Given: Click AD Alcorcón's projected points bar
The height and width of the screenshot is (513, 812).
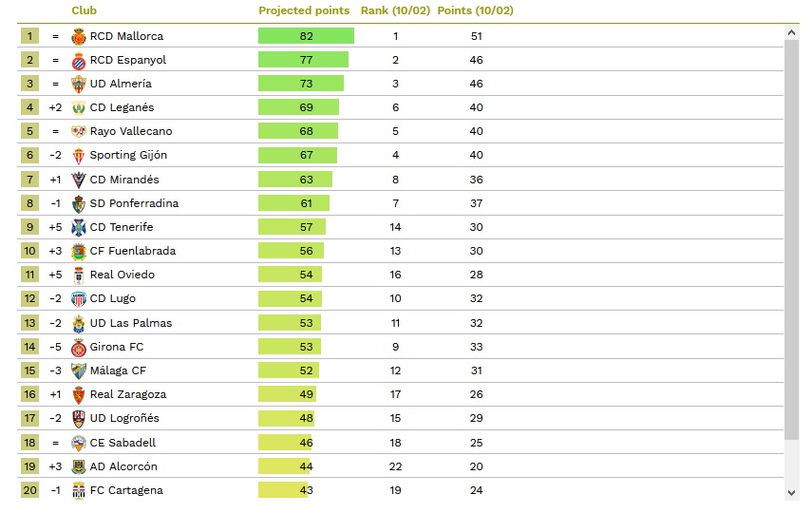Looking at the screenshot, I should [x=284, y=466].
